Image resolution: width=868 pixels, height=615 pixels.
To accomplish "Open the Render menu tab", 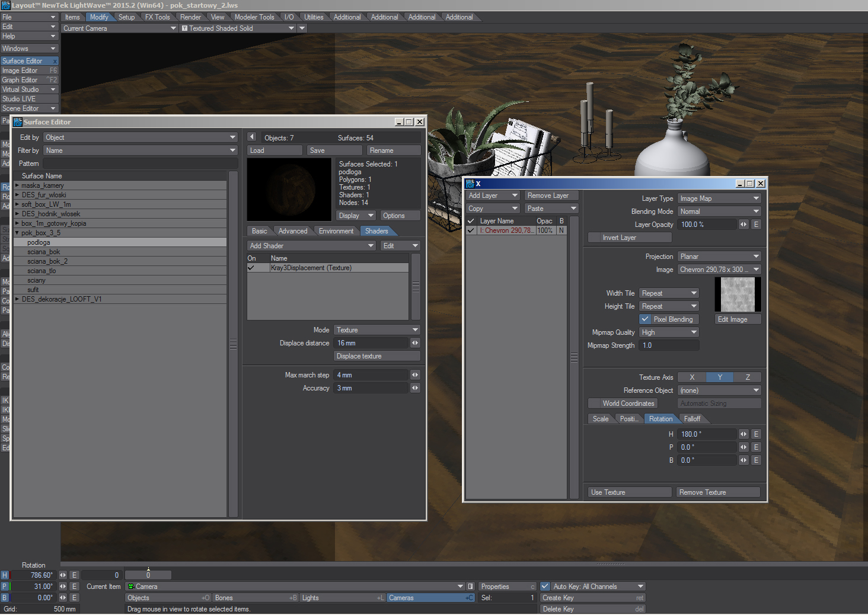I will coord(190,17).
